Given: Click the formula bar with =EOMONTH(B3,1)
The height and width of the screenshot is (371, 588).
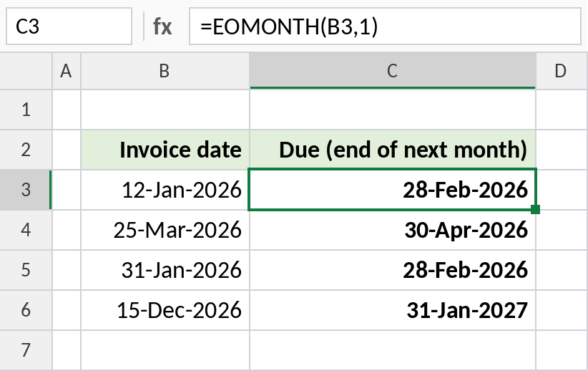Looking at the screenshot, I should (x=385, y=26).
